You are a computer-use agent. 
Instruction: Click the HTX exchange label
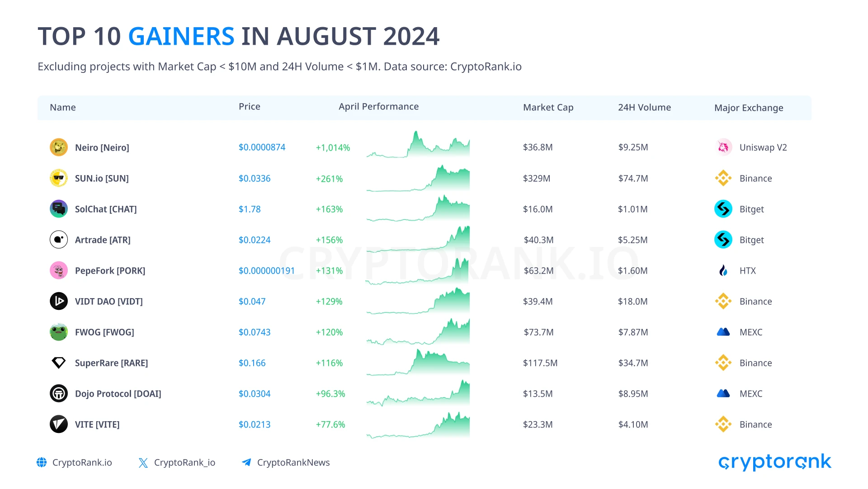[x=748, y=271]
